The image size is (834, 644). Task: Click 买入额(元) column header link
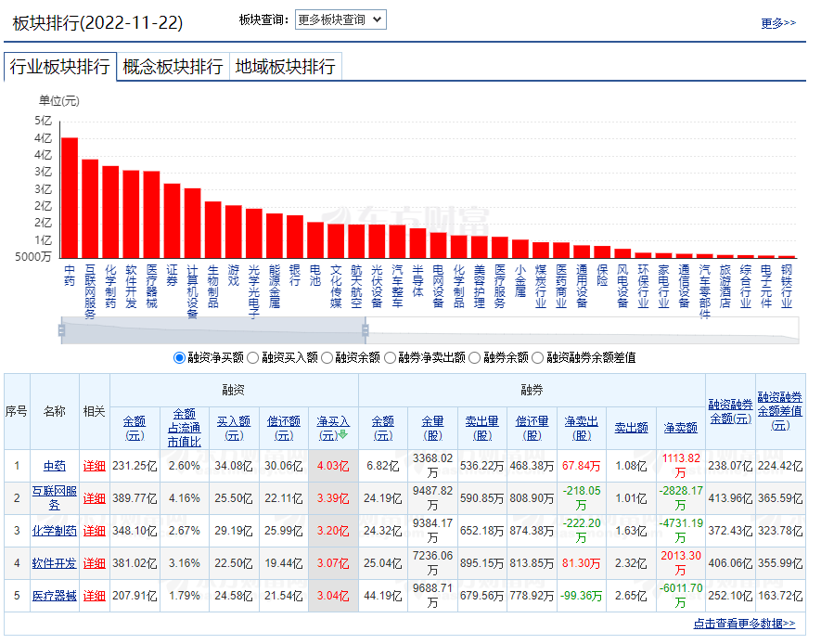(x=234, y=427)
